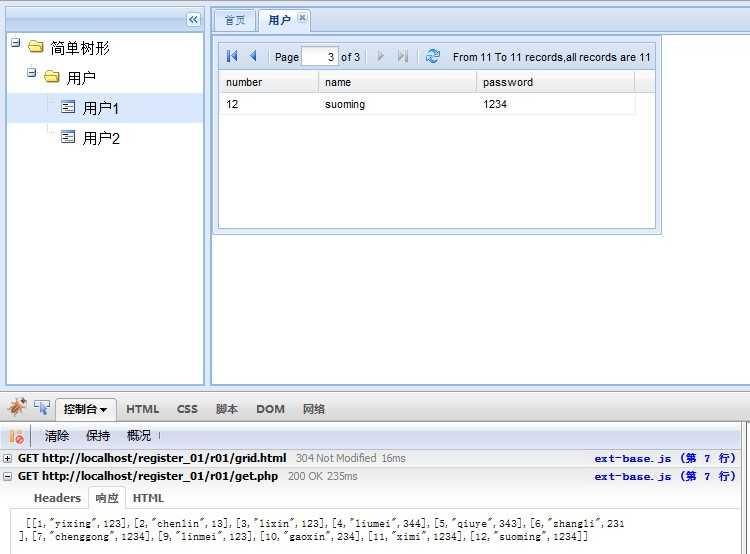Expand the grid.html GET request
750x554 pixels.
click(x=7, y=458)
